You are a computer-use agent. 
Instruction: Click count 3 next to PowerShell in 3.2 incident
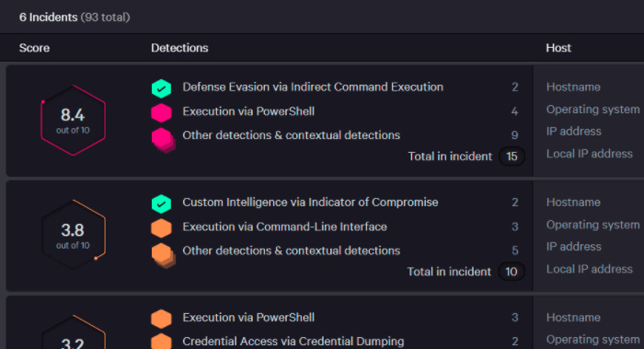coord(515,318)
